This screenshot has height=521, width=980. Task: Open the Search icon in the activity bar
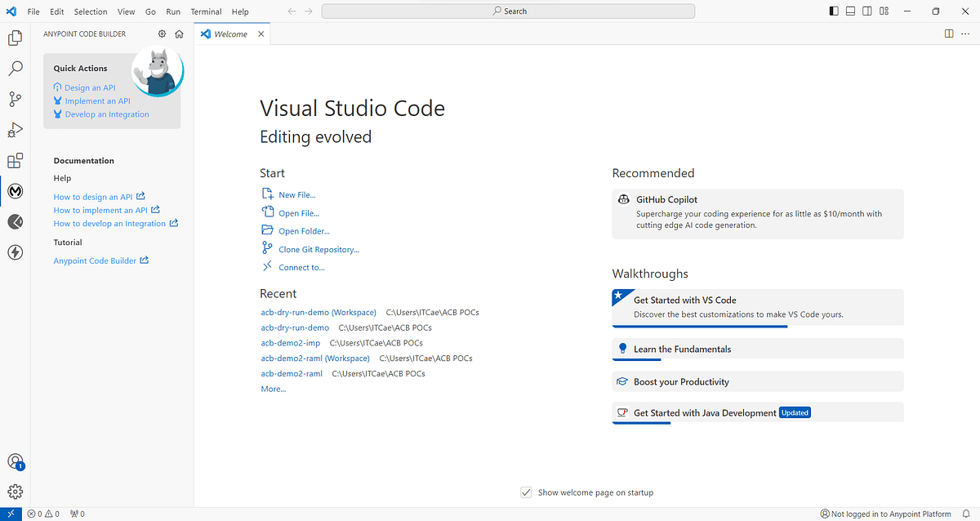point(16,69)
